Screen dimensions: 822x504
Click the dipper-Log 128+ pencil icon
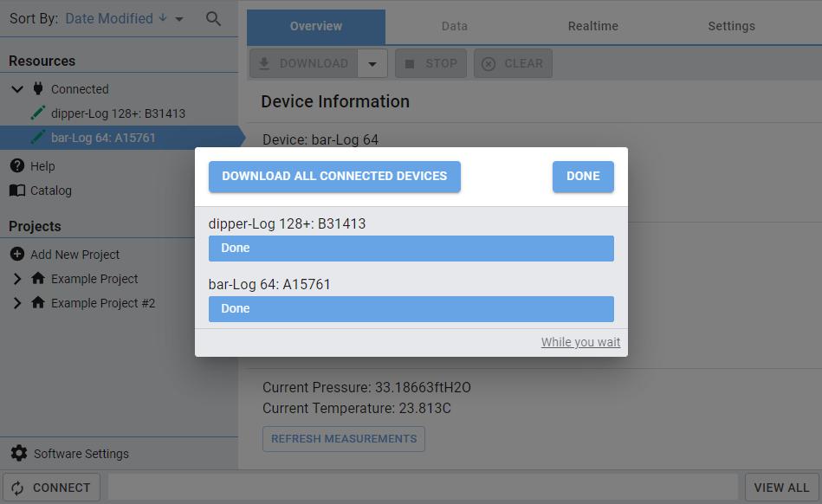(x=38, y=113)
